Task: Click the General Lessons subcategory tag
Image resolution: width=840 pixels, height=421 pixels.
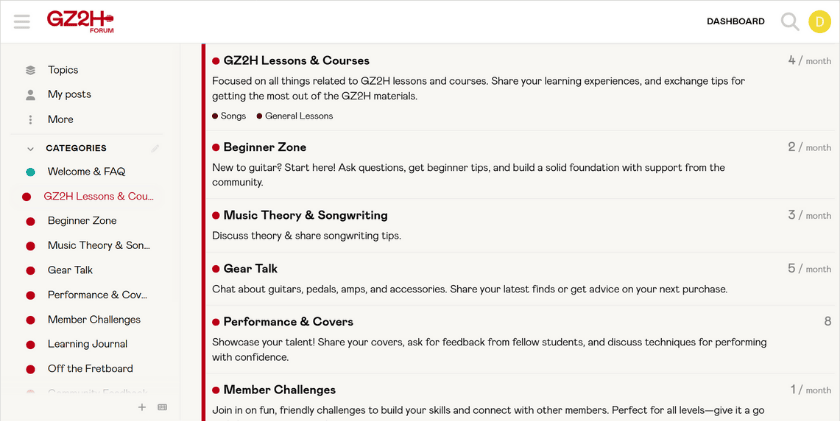Action: point(298,116)
